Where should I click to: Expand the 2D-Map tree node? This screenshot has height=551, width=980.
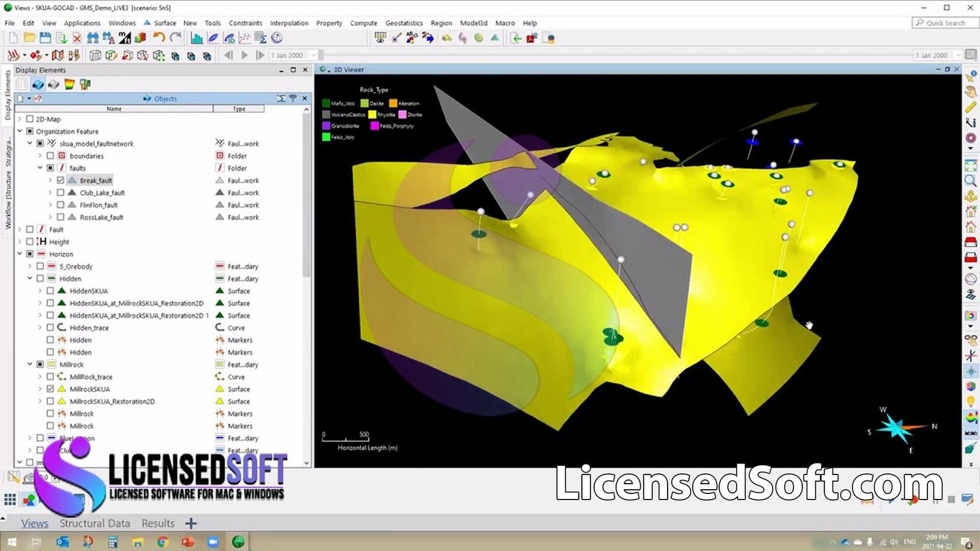pyautogui.click(x=20, y=119)
